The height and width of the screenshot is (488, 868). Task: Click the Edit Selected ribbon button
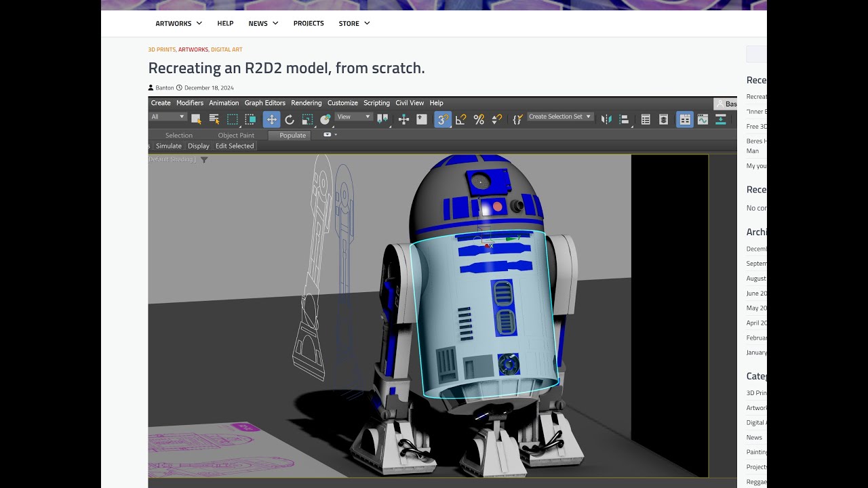(235, 146)
